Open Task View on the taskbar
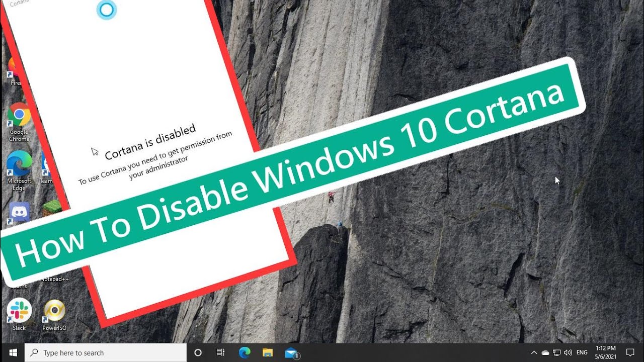 [220, 353]
